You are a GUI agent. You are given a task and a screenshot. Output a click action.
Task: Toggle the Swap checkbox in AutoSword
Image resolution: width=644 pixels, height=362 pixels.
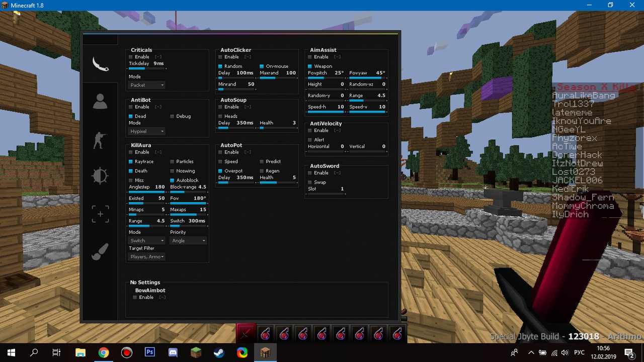click(x=310, y=182)
